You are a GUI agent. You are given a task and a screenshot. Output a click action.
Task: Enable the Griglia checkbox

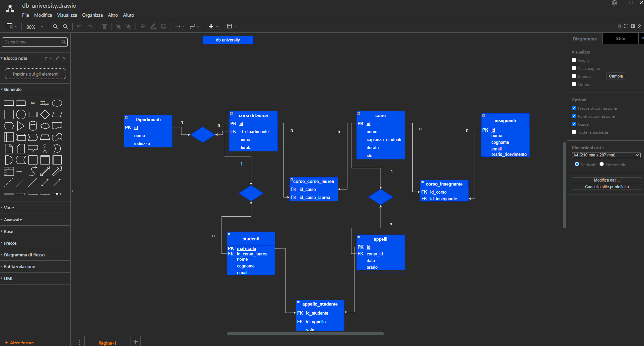click(574, 60)
